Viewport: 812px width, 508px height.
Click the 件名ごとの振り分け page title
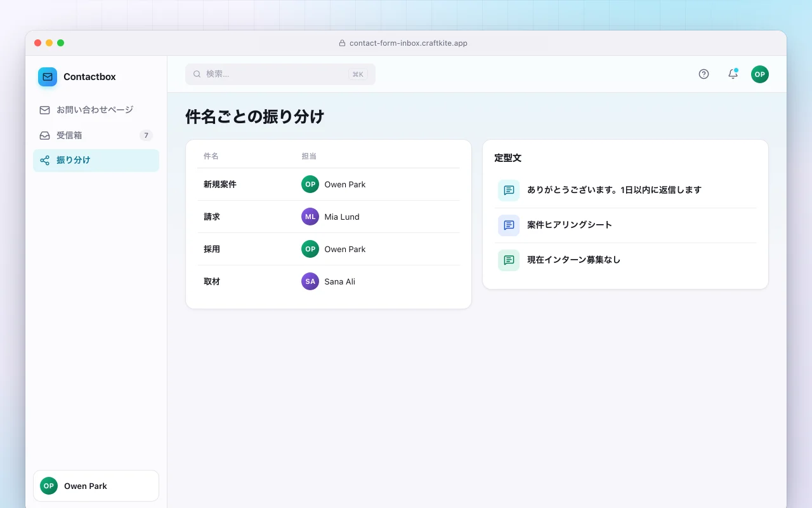pos(255,117)
